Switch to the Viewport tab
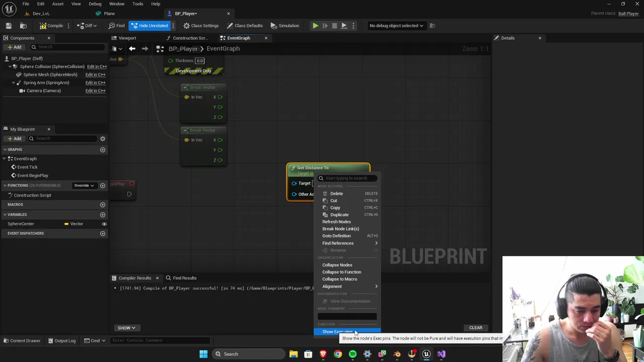 click(127, 38)
